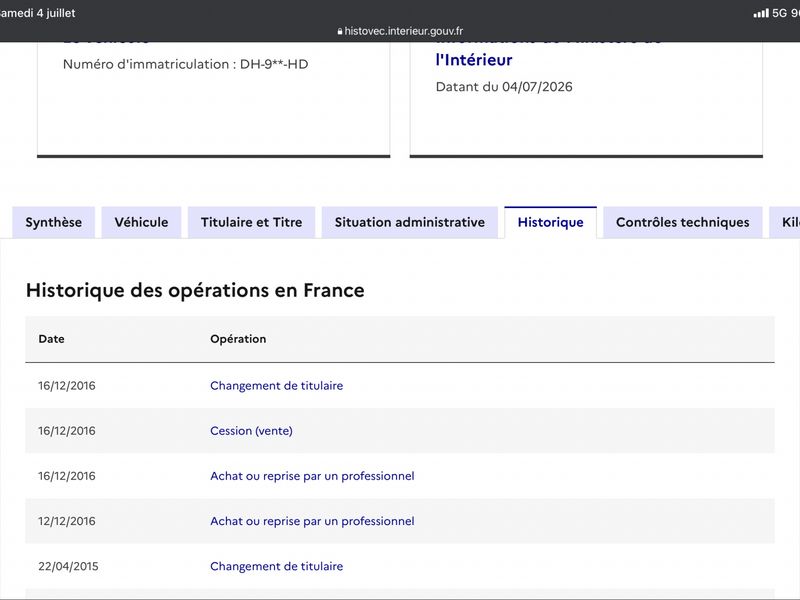Open the Contrôles techniques tab

(683, 222)
